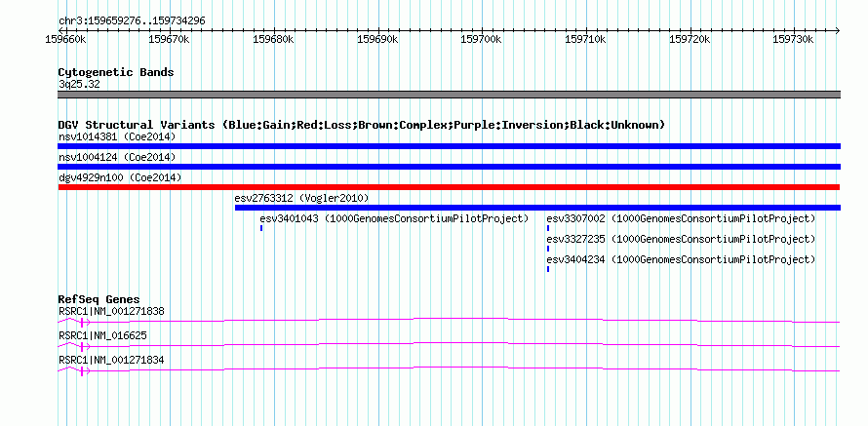Select transcript label RSRC1|NM_001271834
The width and height of the screenshot is (868, 426).
(x=111, y=360)
